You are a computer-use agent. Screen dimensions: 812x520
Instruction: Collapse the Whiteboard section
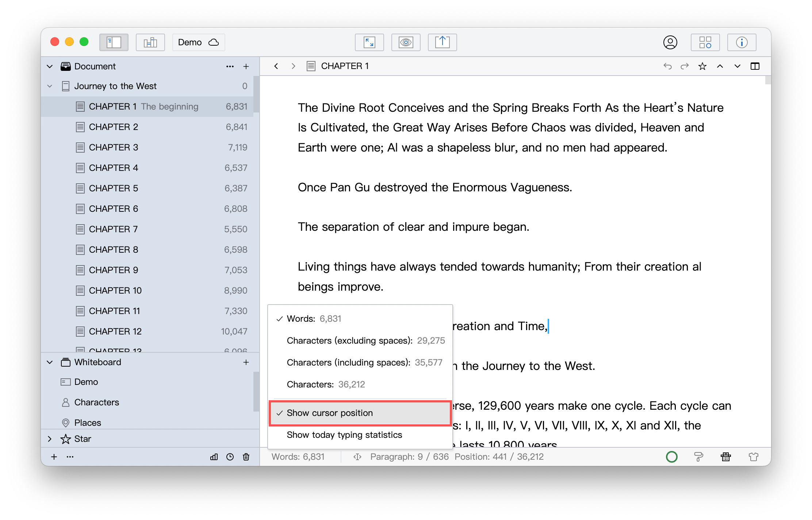[x=50, y=362]
